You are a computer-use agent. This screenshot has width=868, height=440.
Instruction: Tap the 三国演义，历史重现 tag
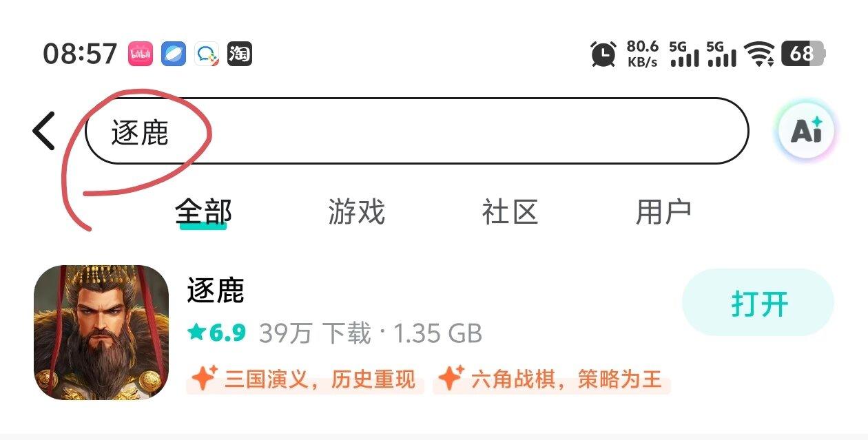point(304,379)
